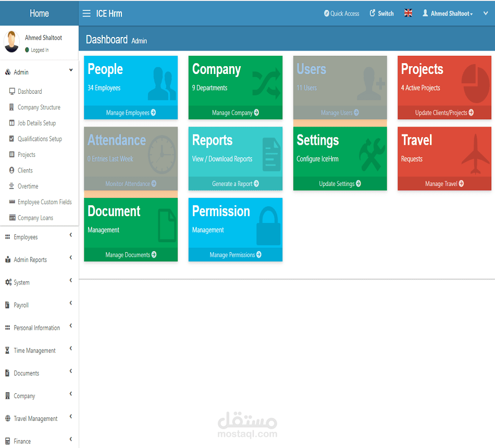
Task: Click the Quick Access help icon
Action: 326,14
